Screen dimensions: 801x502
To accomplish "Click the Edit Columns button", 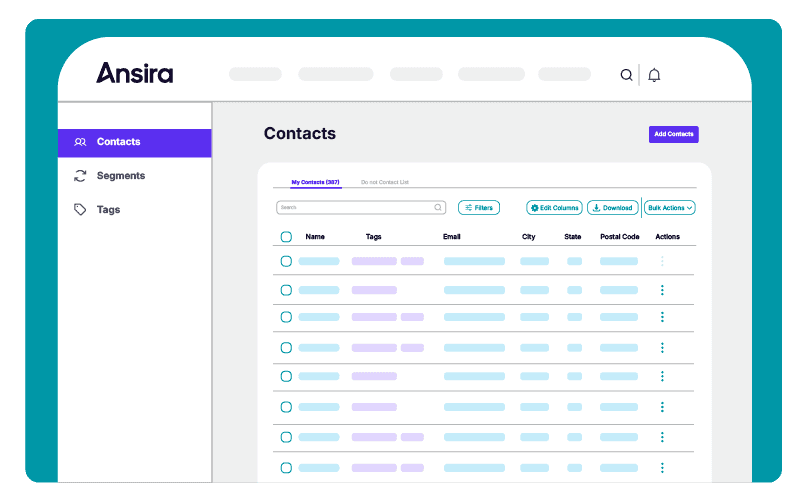I will click(x=554, y=208).
